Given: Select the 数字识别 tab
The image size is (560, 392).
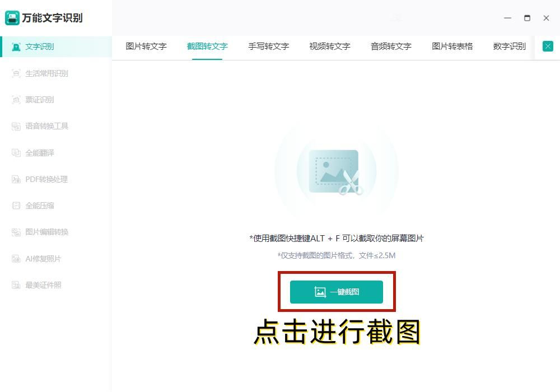Looking at the screenshot, I should click(509, 46).
